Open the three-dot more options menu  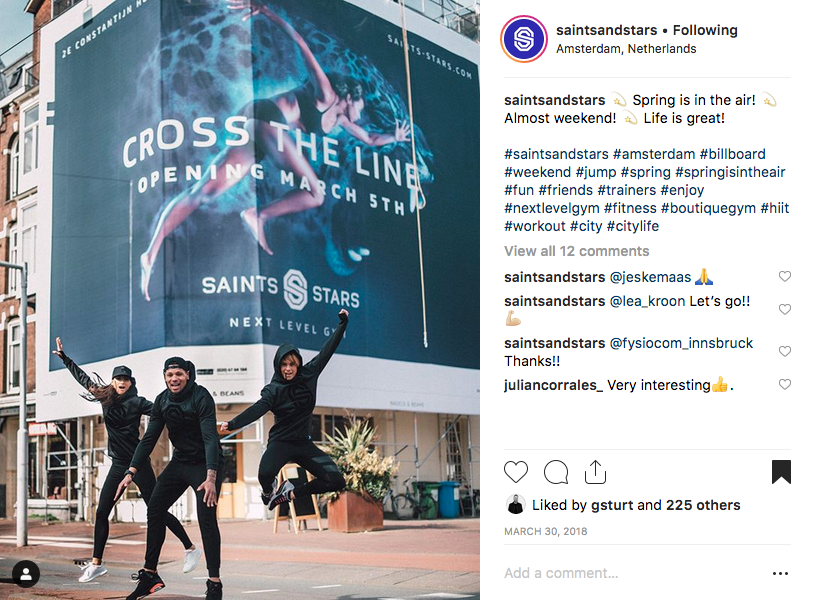click(x=780, y=573)
